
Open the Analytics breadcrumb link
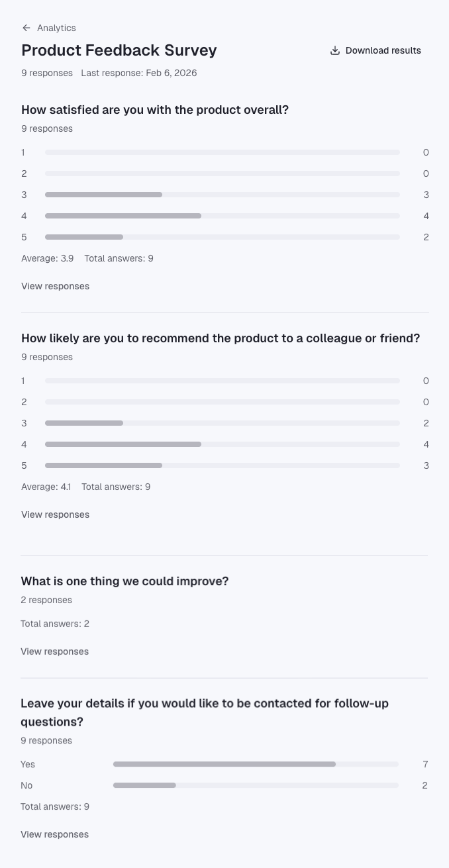pos(56,28)
